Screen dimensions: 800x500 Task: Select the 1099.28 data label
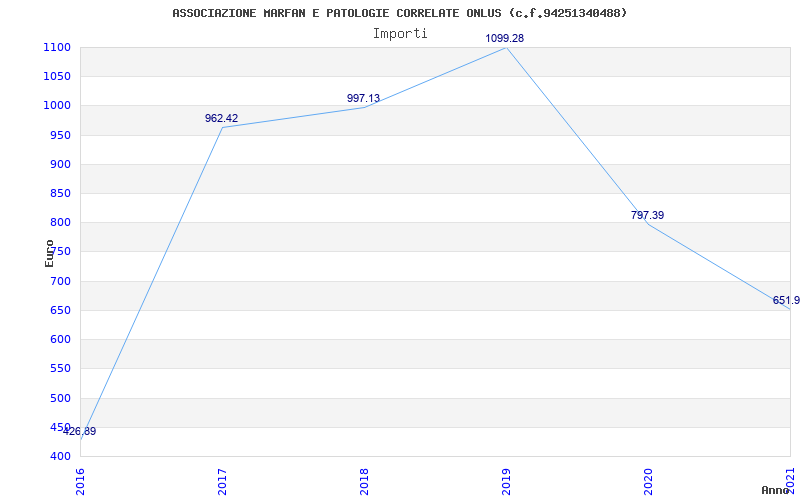tap(505, 38)
